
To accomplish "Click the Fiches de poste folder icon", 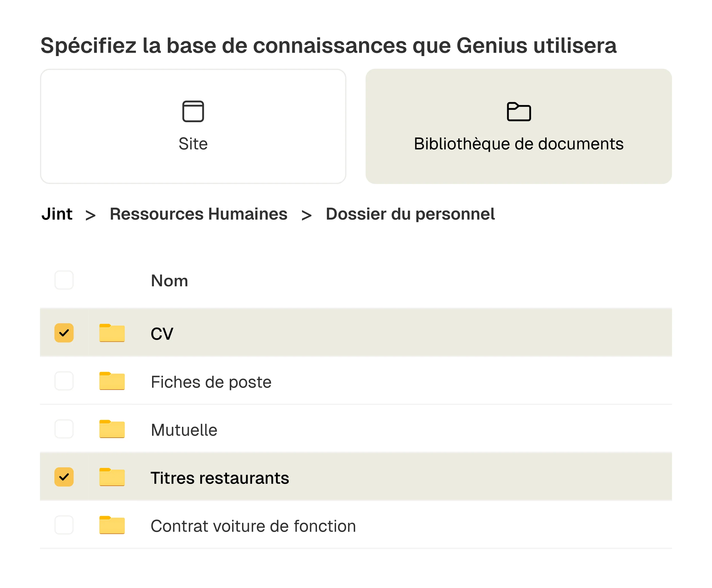I will tap(112, 381).
